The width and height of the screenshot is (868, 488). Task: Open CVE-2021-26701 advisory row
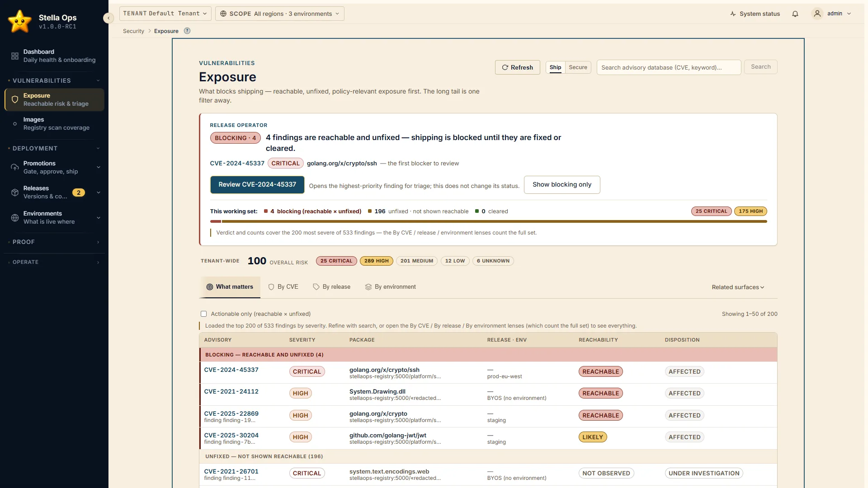231,472
